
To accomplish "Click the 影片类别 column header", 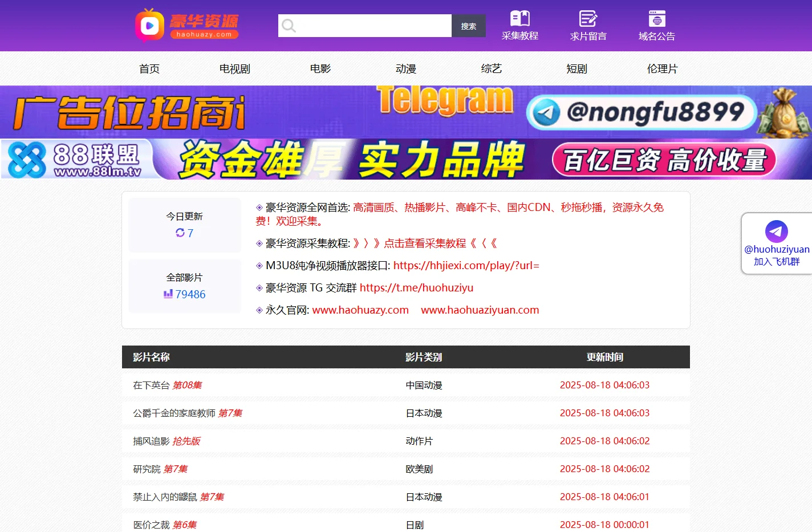I will [x=424, y=357].
